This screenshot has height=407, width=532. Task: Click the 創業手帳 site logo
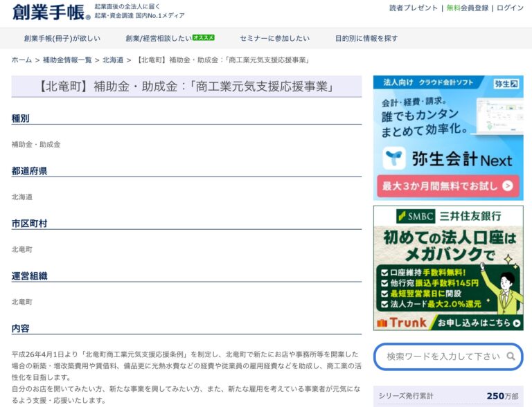pos(51,12)
